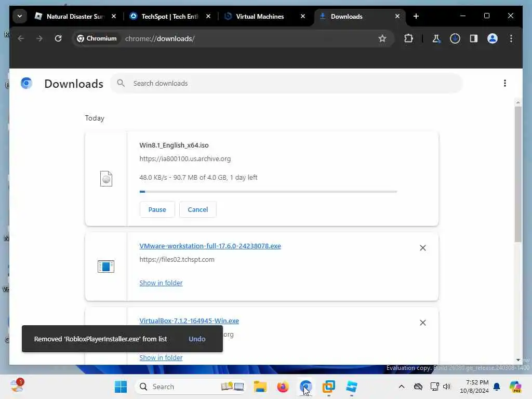Open Chrome Labs flask icon
The height and width of the screenshot is (399, 532).
pos(436,38)
